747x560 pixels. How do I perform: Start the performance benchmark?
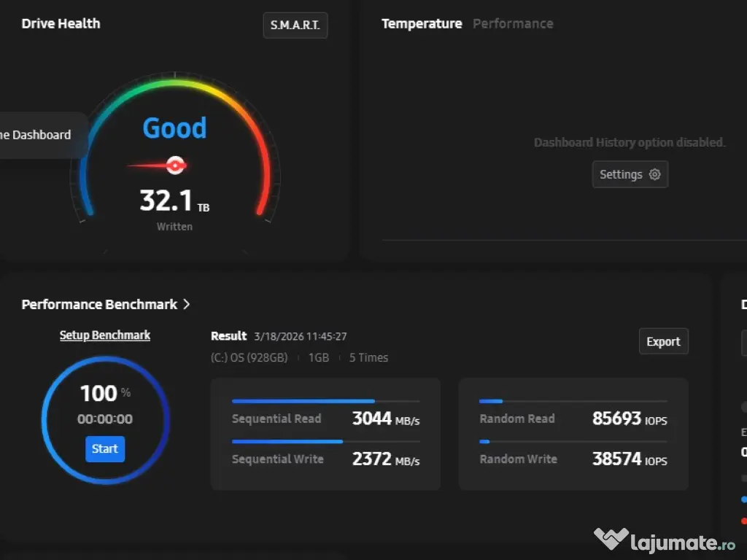pyautogui.click(x=105, y=449)
